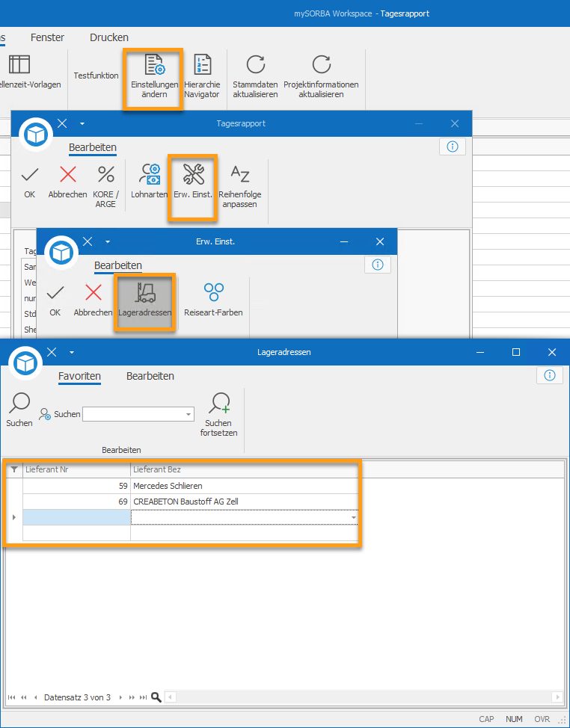Image resolution: width=570 pixels, height=728 pixels.
Task: Click info icon in Lageradressen window
Action: pos(550,375)
